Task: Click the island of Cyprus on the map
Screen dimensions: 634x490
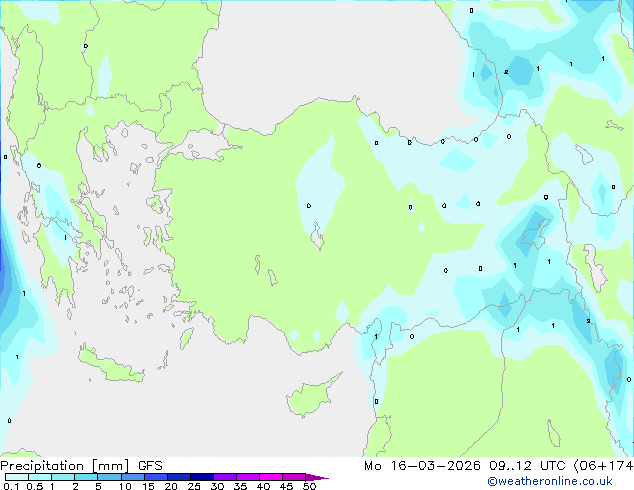Action: pyautogui.click(x=311, y=396)
